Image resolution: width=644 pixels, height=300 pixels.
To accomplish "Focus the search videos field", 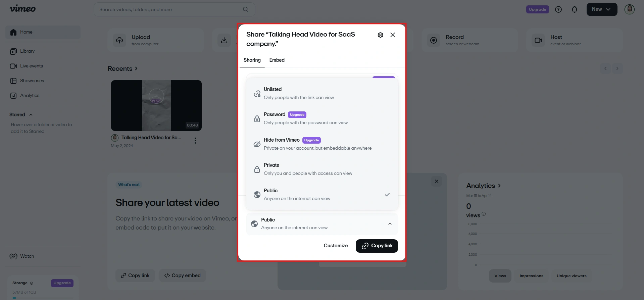I will tap(175, 9).
